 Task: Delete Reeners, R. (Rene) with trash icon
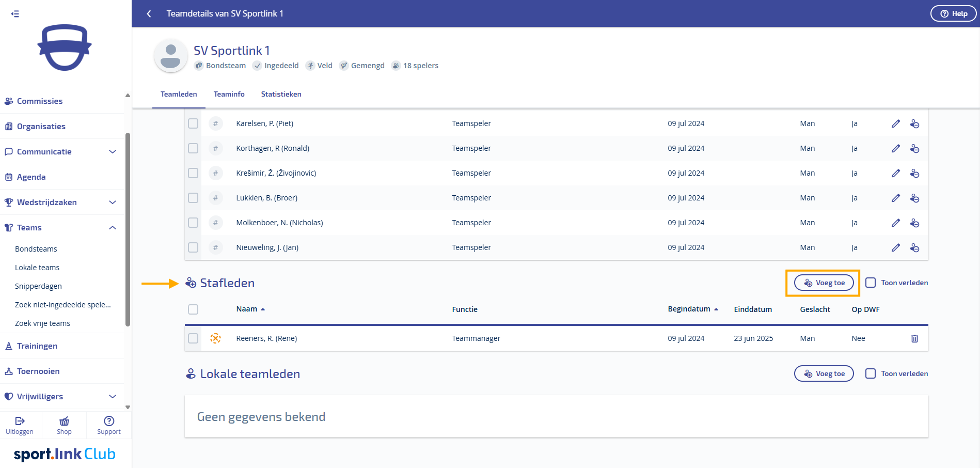click(914, 338)
